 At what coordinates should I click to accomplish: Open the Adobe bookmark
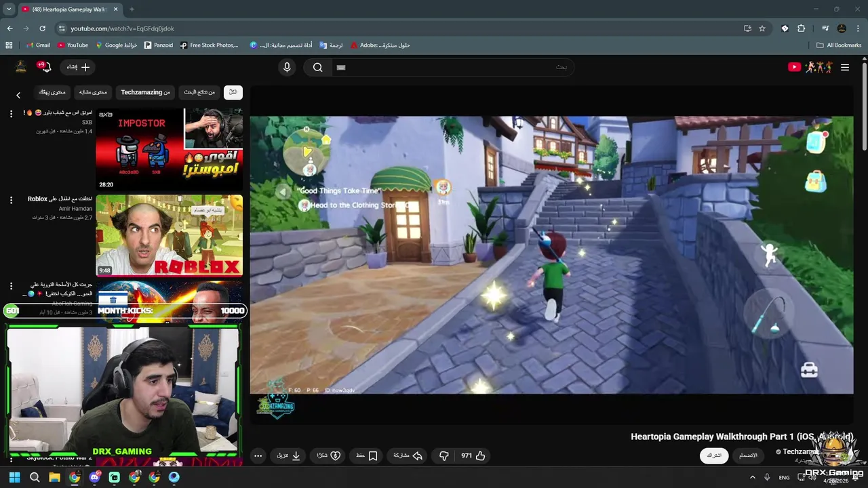click(x=380, y=45)
